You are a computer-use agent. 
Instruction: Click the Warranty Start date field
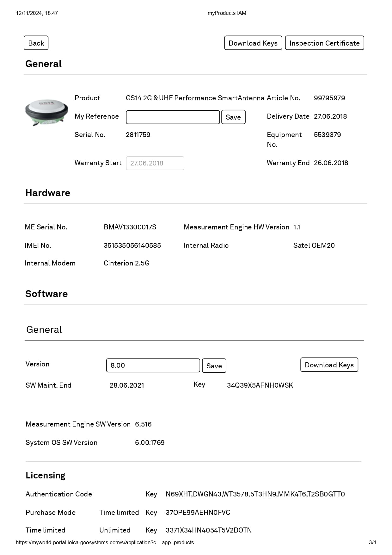pos(155,163)
